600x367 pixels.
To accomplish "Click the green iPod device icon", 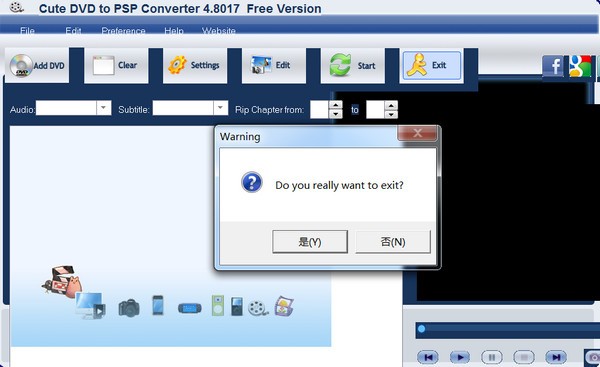I will point(218,305).
